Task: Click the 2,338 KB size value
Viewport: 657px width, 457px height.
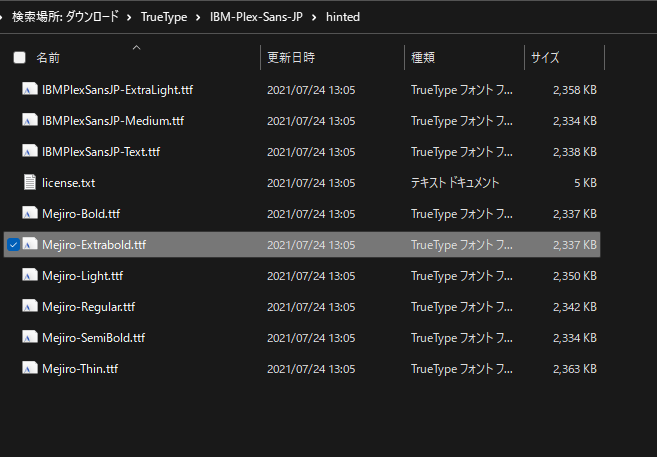Action: point(574,152)
